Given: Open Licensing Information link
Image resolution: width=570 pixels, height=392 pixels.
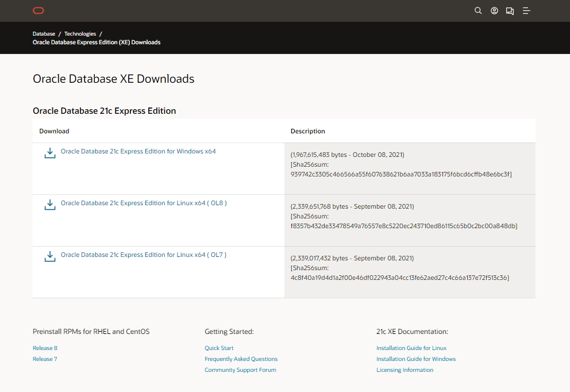Looking at the screenshot, I should click(x=405, y=370).
